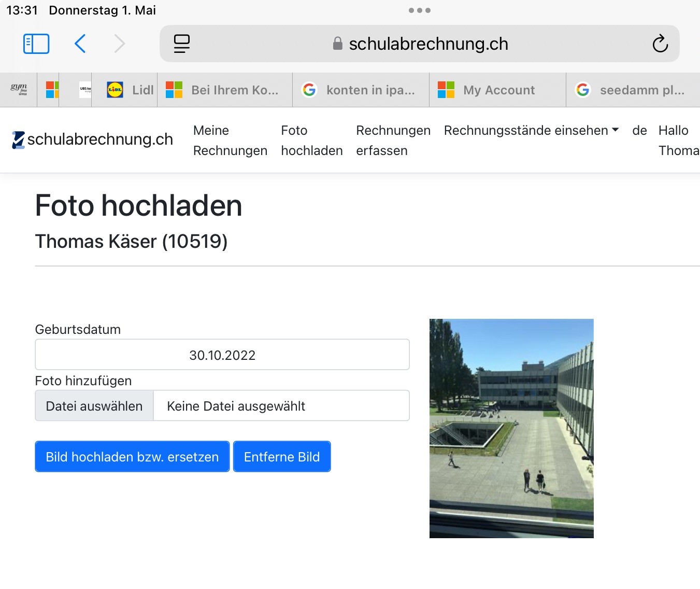Open the page reader menu icon
700x589 pixels.
point(181,44)
